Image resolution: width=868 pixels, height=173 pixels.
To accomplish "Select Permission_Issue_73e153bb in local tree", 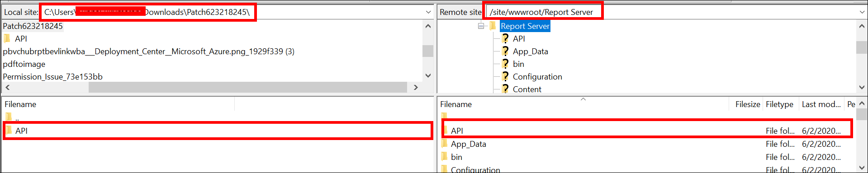I will pos(52,76).
